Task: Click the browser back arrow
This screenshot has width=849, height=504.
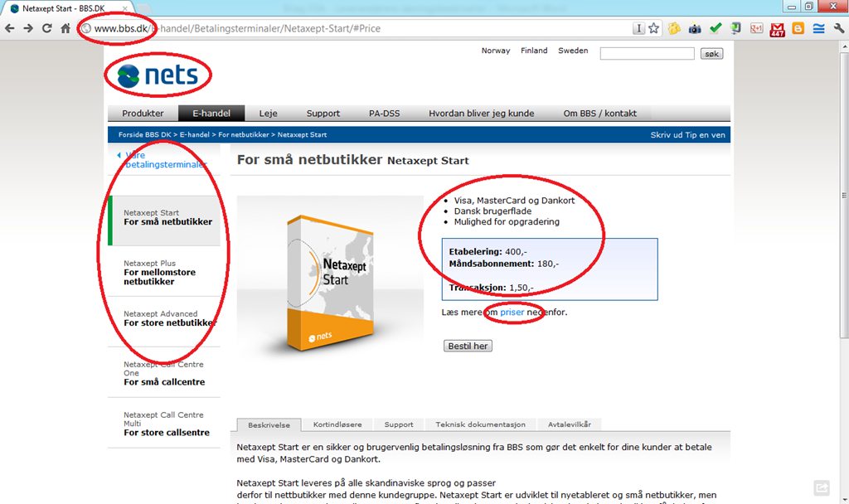Action: pyautogui.click(x=10, y=29)
